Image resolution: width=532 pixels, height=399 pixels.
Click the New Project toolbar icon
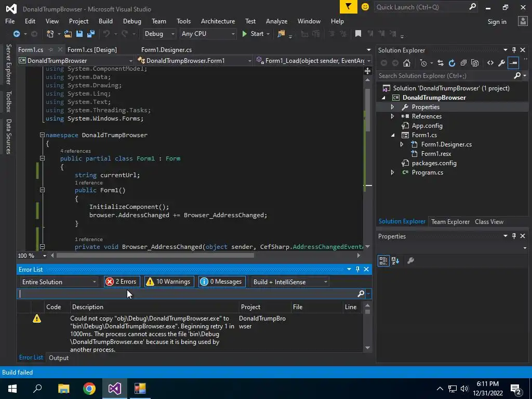[x=50, y=34]
